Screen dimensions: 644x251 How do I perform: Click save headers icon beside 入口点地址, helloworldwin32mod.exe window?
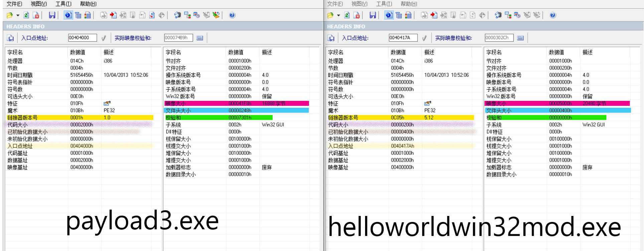(331, 38)
